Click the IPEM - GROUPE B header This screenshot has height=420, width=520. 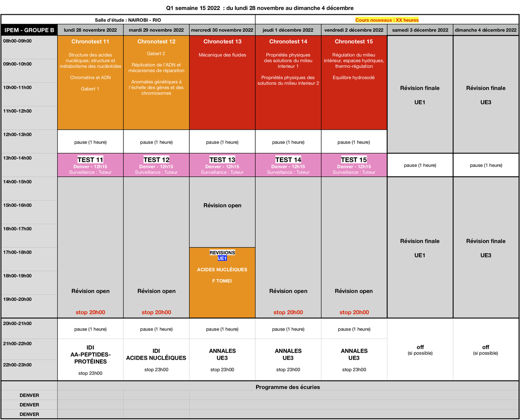(x=29, y=30)
